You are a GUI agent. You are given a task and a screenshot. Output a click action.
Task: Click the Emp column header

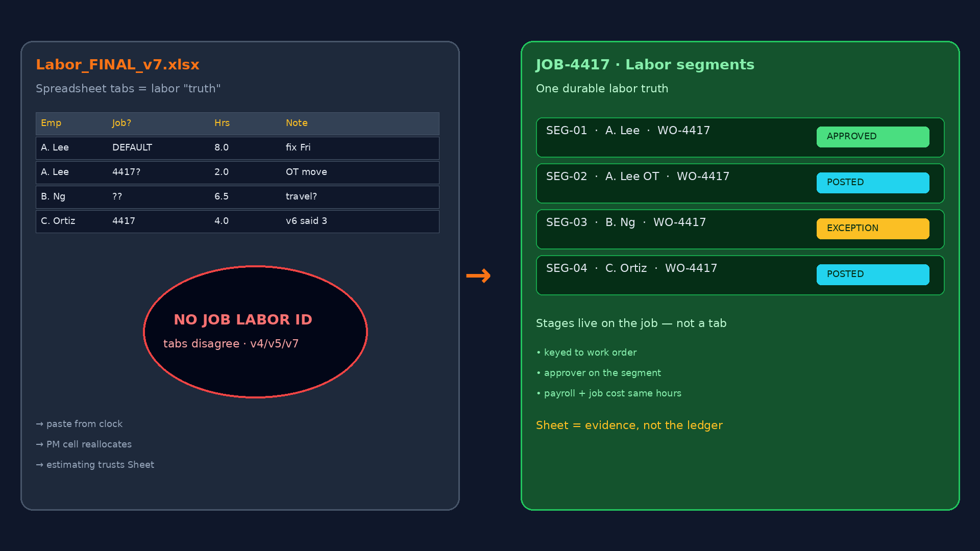tap(51, 123)
